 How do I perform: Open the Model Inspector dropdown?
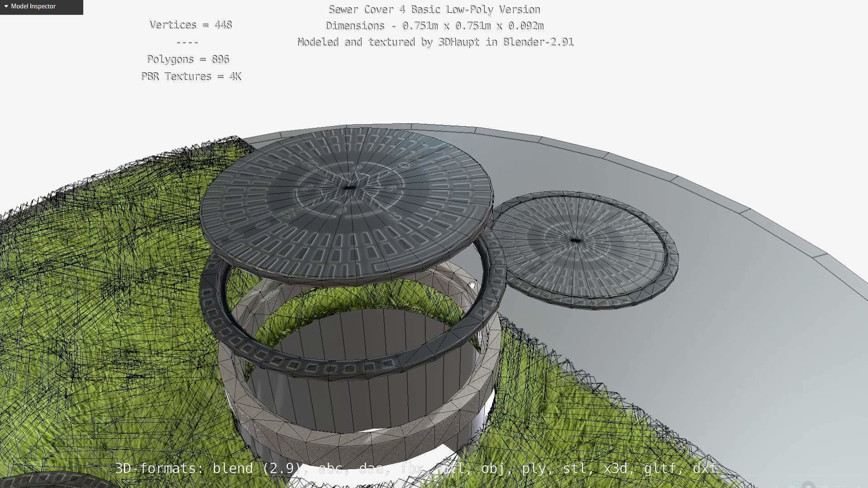click(41, 7)
